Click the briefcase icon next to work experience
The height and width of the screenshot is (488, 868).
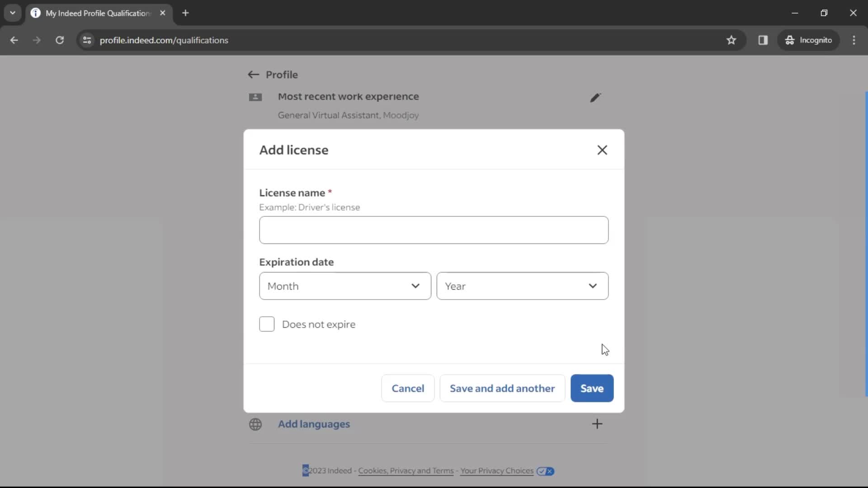[255, 97]
